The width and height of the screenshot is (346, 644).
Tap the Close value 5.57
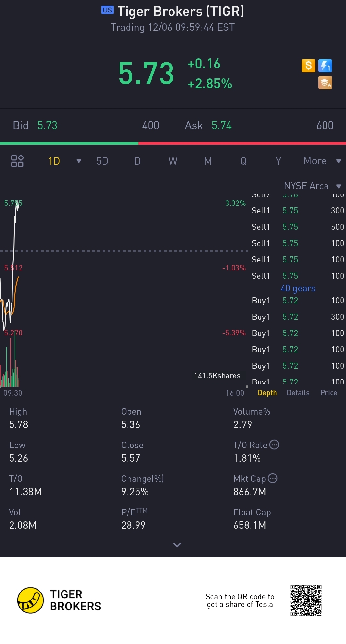coord(130,458)
